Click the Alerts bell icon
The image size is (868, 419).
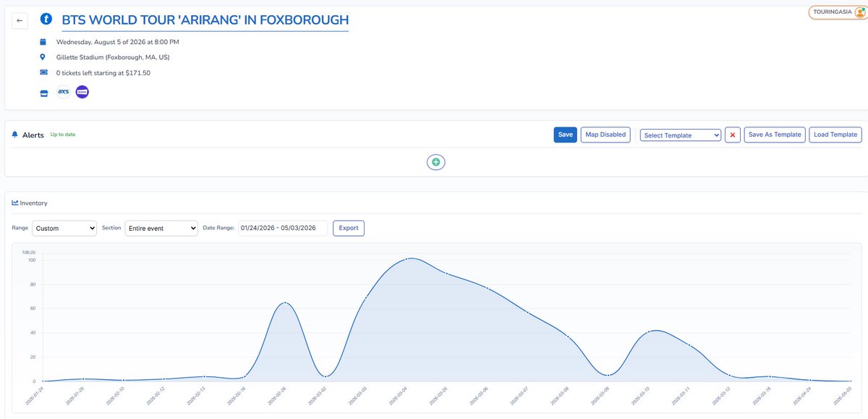pos(15,135)
